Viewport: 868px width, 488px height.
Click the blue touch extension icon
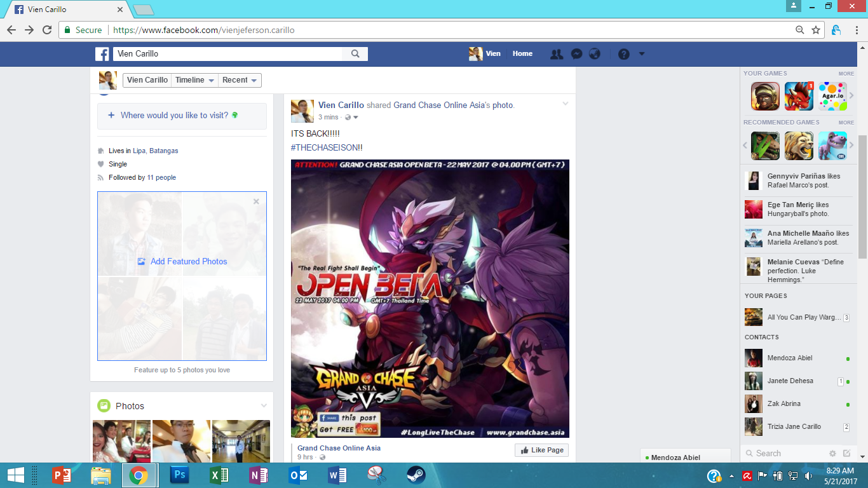[836, 30]
